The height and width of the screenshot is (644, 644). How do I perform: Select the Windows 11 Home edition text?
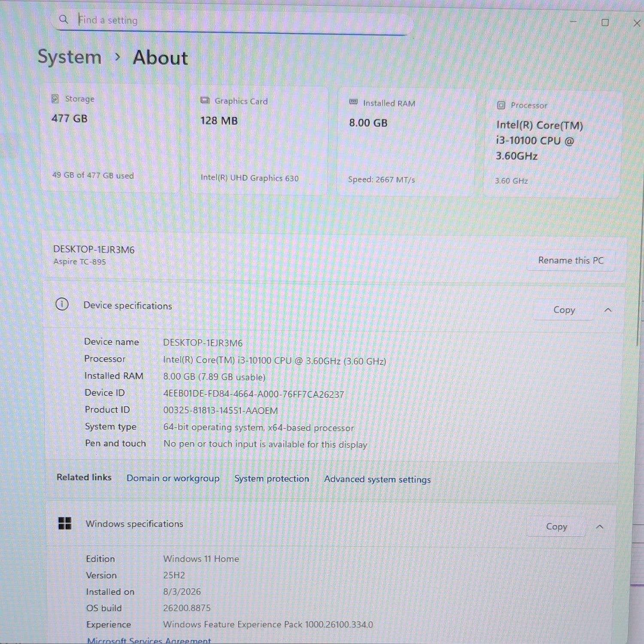(x=201, y=559)
